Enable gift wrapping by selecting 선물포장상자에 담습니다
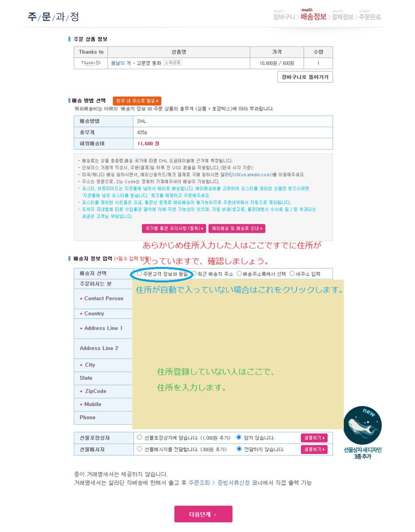 pos(138,438)
